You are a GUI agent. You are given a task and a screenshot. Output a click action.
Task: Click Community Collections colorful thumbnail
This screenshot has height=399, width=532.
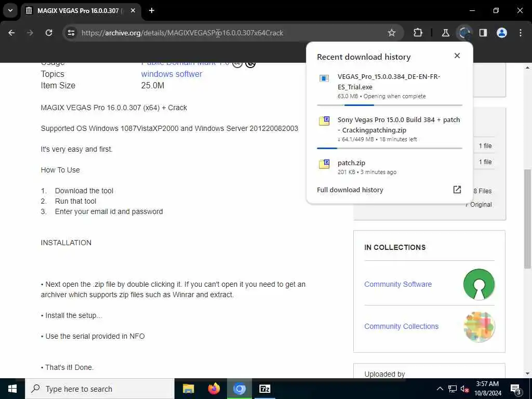coord(478,326)
